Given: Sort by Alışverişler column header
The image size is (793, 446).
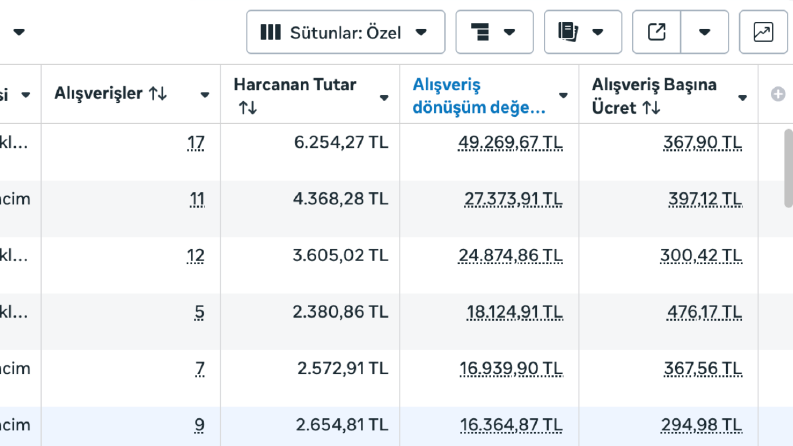Looking at the screenshot, I should point(99,94).
